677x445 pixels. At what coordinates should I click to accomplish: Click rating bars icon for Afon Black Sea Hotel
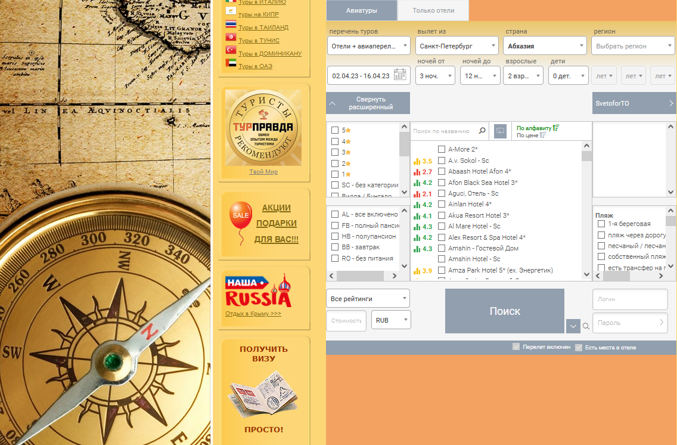(x=417, y=183)
